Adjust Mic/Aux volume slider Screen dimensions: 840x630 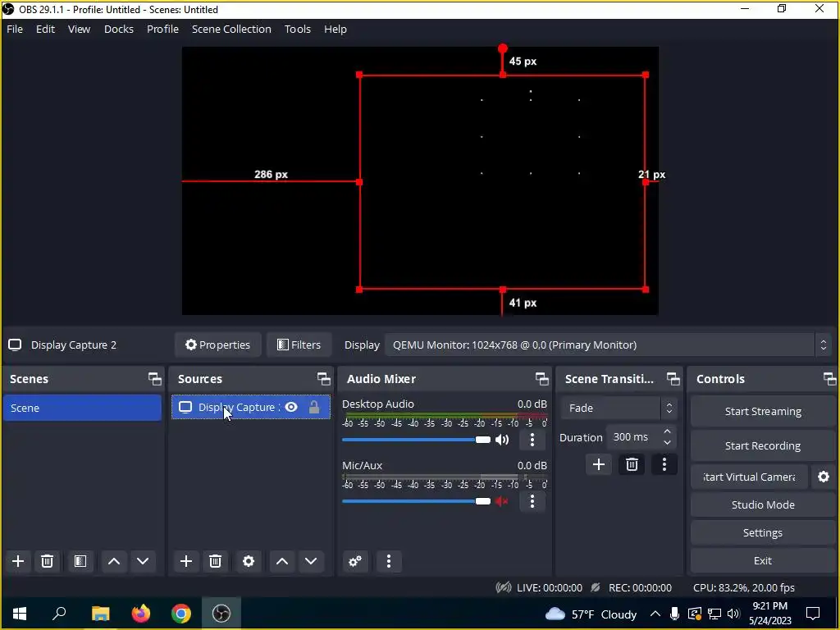(x=416, y=501)
